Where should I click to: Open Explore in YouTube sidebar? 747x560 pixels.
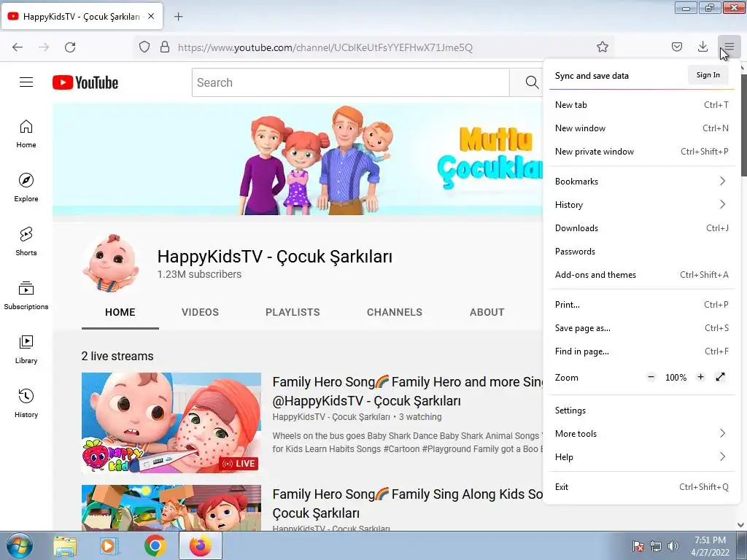tap(26, 187)
